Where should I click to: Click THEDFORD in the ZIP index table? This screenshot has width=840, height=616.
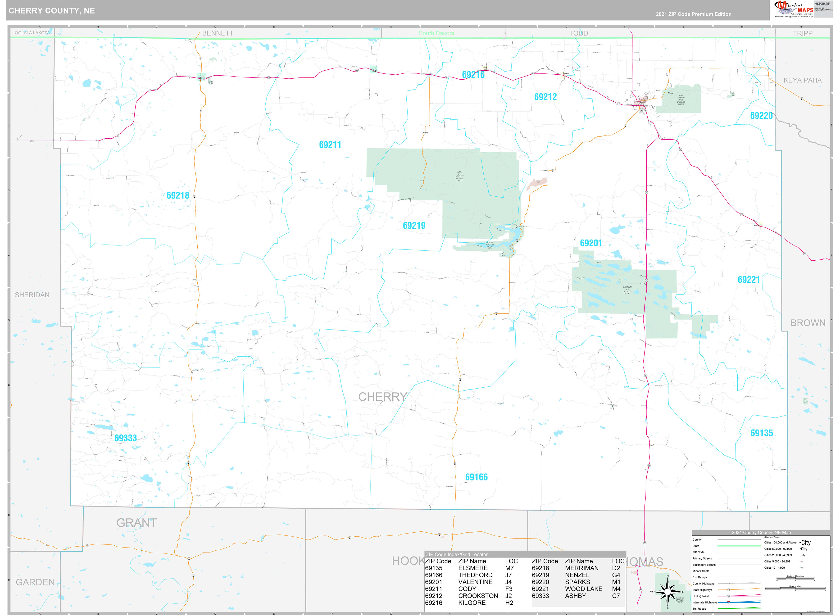pos(475,575)
